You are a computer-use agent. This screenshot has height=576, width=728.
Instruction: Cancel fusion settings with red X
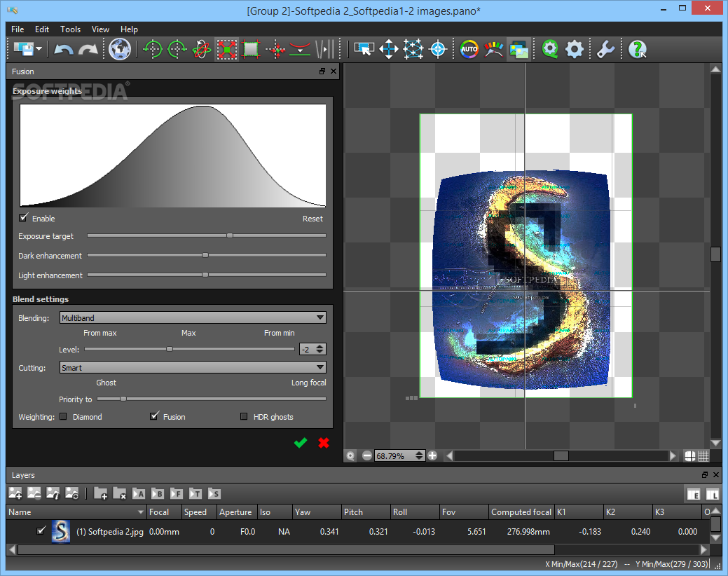pyautogui.click(x=324, y=443)
